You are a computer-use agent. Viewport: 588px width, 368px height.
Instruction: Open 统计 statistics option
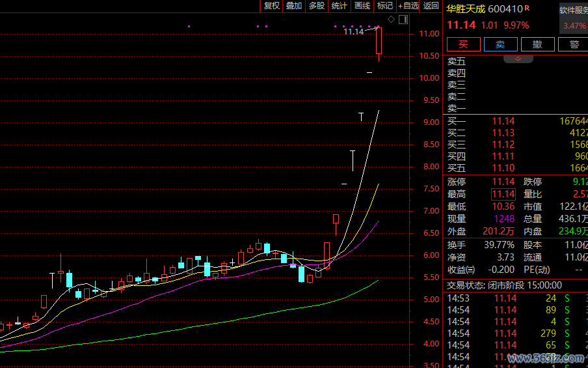point(340,6)
